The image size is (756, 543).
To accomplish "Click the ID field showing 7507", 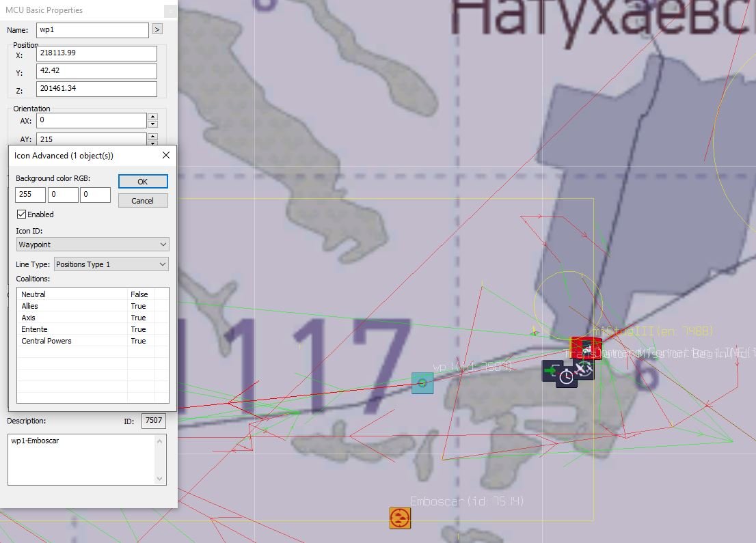I will pos(154,421).
